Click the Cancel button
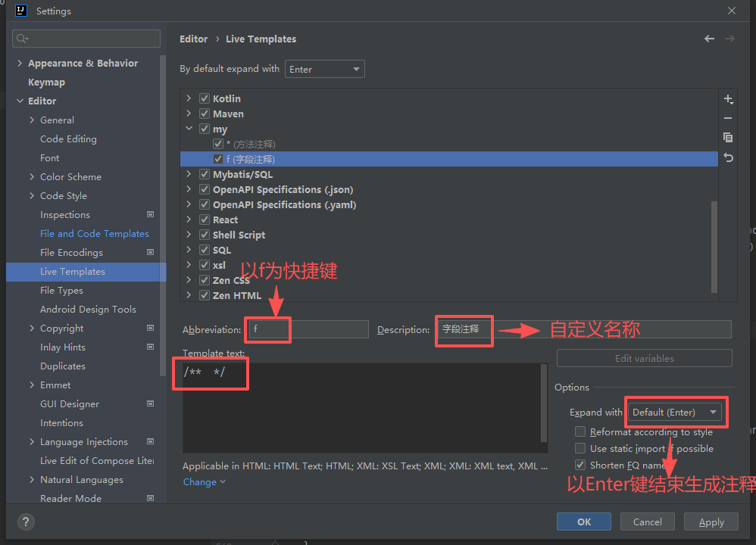 pyautogui.click(x=647, y=522)
